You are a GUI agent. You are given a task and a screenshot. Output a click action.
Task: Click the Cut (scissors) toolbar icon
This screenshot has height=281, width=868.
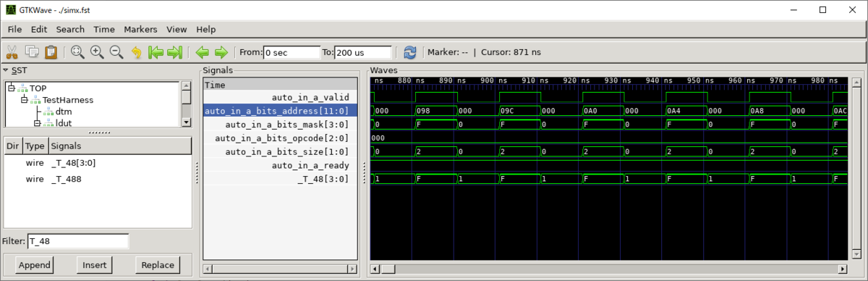(x=12, y=52)
